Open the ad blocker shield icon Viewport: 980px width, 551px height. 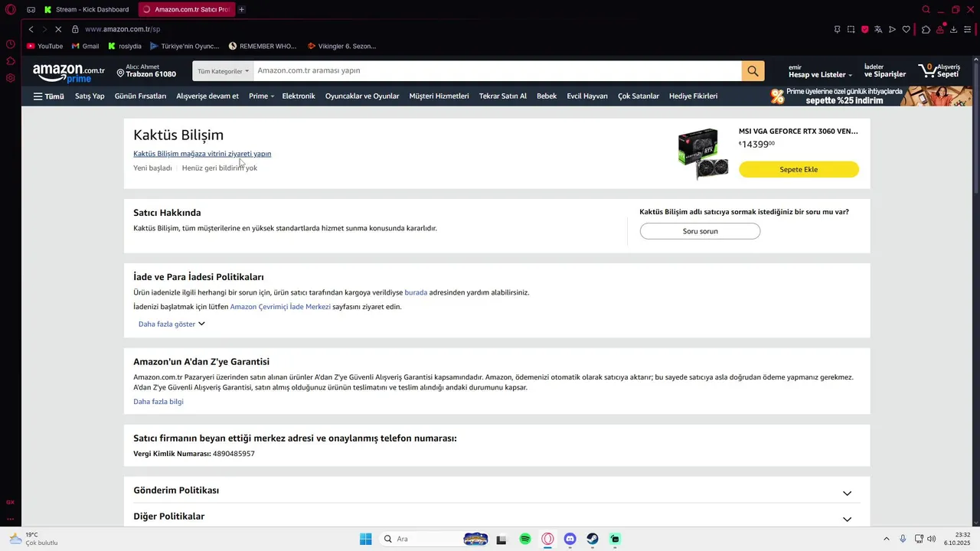tap(864, 29)
